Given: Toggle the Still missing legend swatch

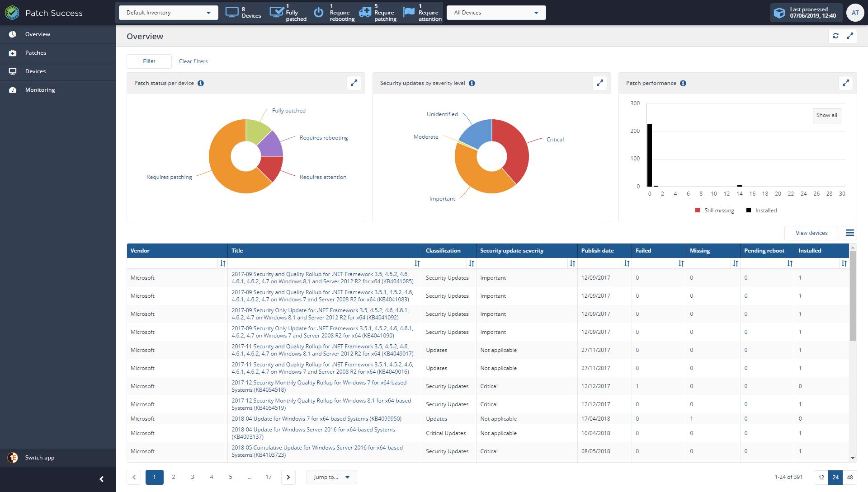Looking at the screenshot, I should coord(698,210).
